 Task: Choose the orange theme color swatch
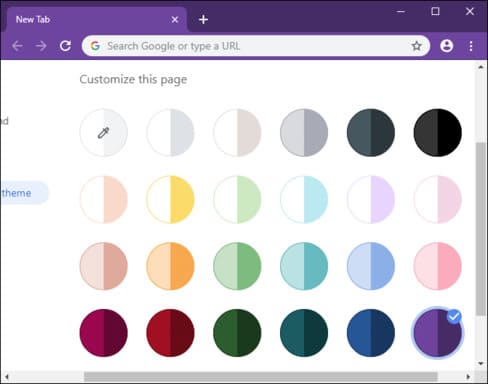170,266
